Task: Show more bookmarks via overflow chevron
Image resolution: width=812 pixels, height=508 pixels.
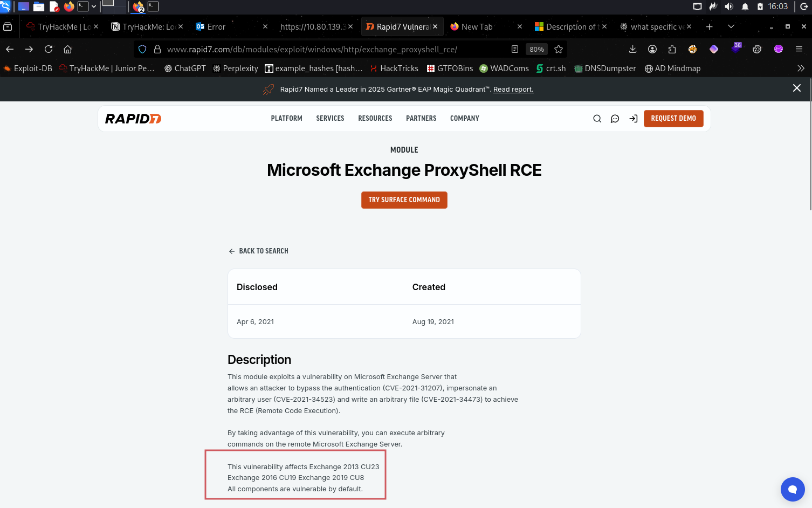Action: (801, 68)
